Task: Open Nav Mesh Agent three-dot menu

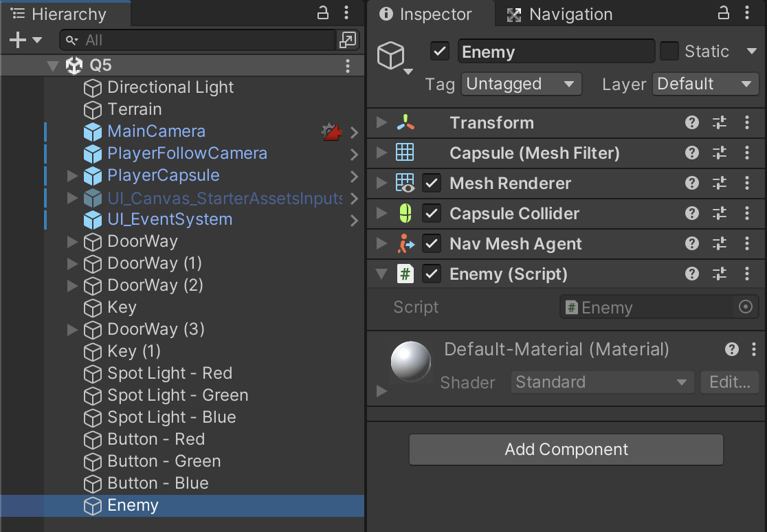Action: pos(747,244)
